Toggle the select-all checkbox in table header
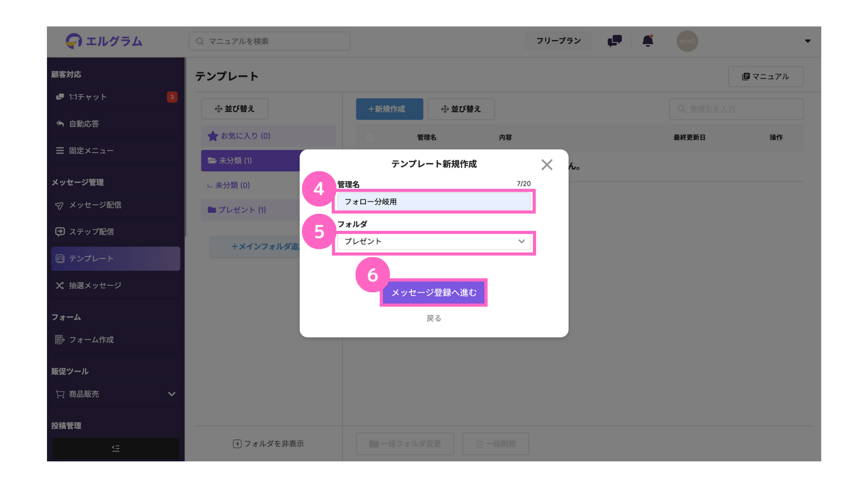The width and height of the screenshot is (868, 488). pyautogui.click(x=369, y=137)
